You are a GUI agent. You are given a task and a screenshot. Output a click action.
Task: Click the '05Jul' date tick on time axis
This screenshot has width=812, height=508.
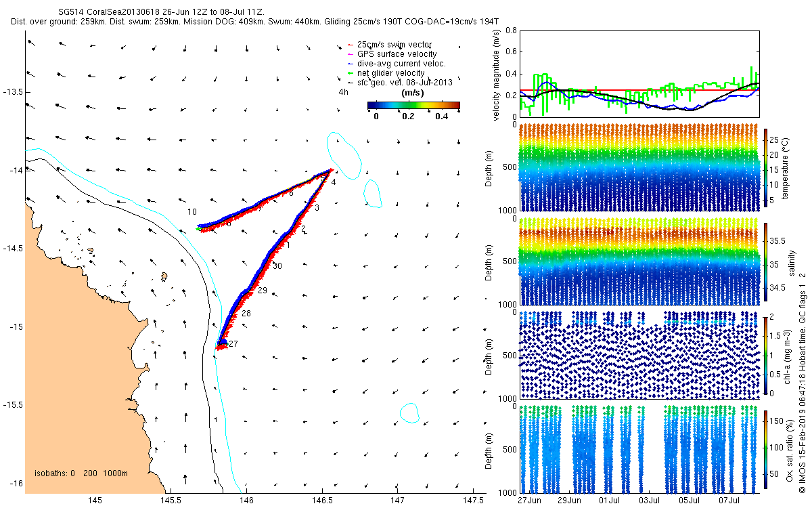tap(690, 501)
